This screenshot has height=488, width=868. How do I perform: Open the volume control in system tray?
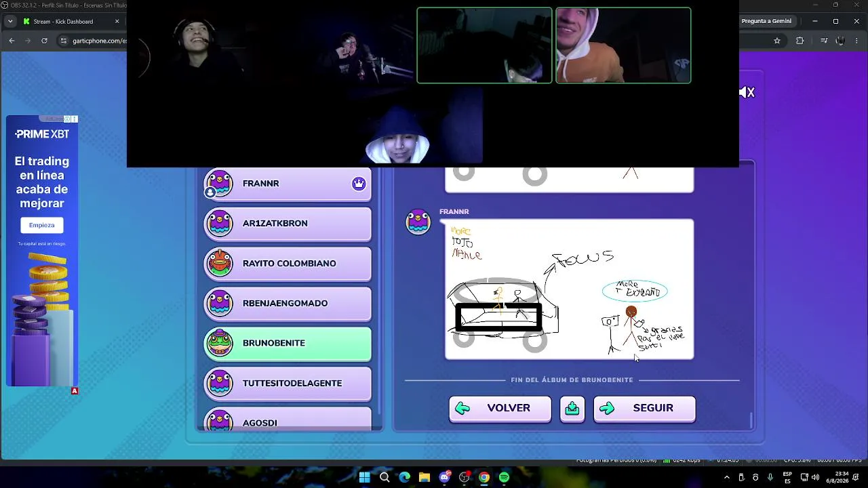point(815,477)
